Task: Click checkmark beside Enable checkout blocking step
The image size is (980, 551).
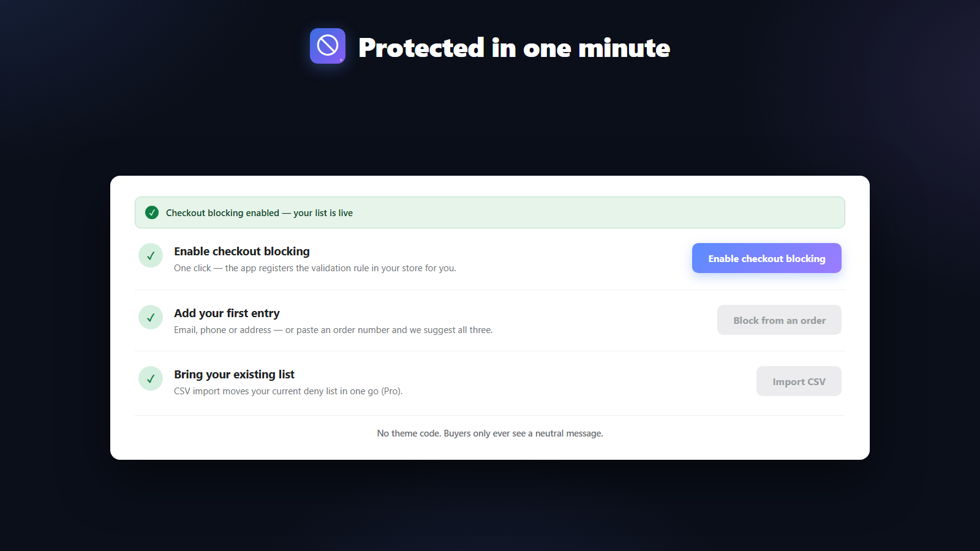Action: pos(151,256)
